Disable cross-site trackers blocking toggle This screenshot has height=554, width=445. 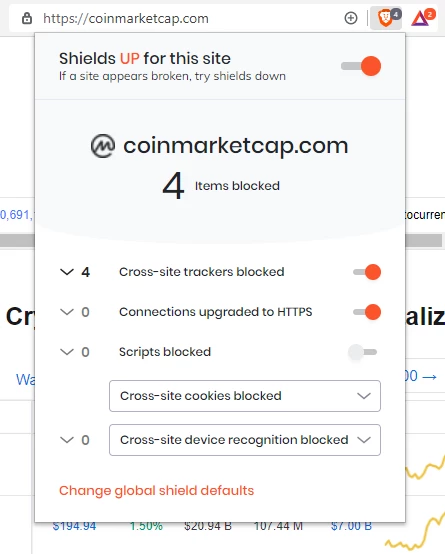(x=367, y=272)
